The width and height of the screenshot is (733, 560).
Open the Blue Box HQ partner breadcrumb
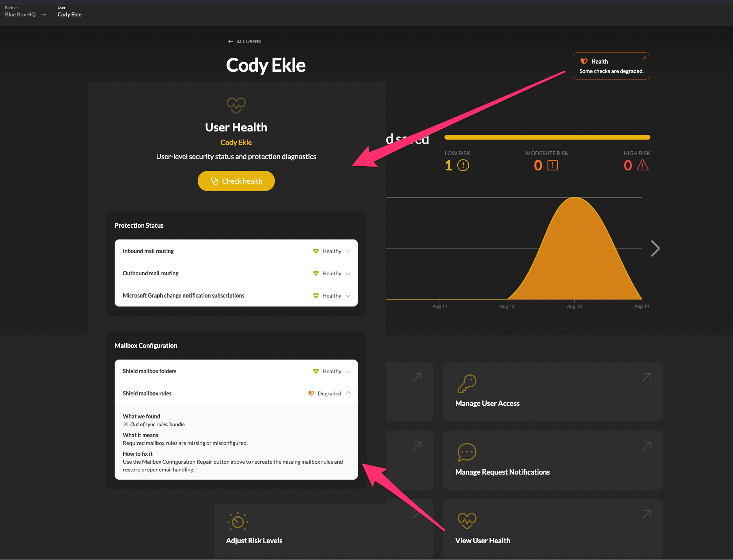point(20,14)
